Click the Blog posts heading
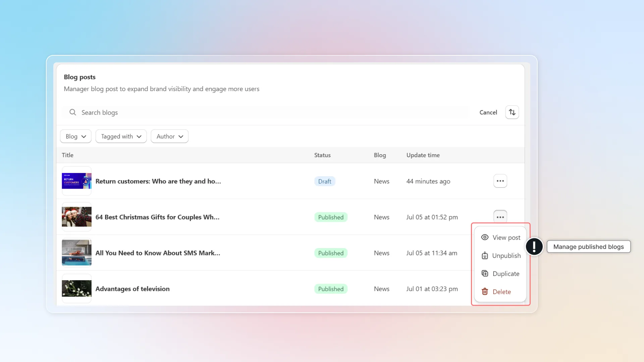The image size is (644, 362). (79, 77)
